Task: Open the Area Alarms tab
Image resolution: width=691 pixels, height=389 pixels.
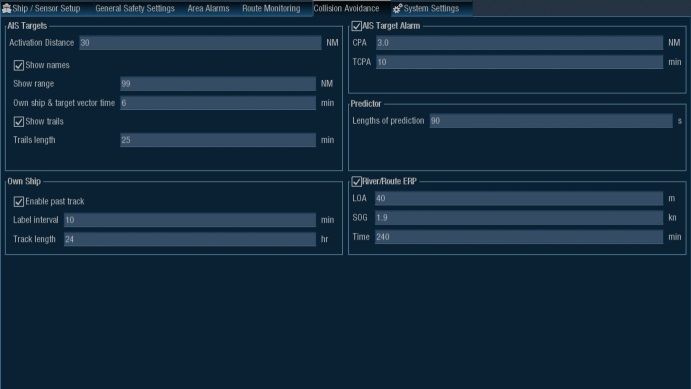Action: click(x=208, y=8)
